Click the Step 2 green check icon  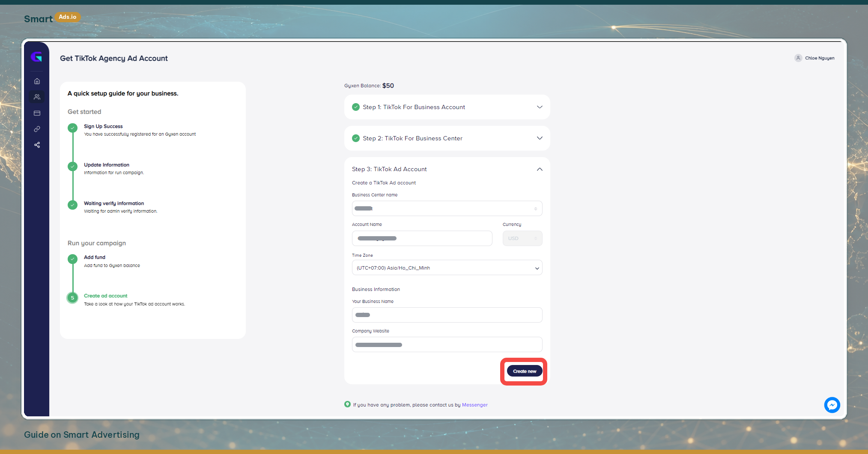pos(356,138)
